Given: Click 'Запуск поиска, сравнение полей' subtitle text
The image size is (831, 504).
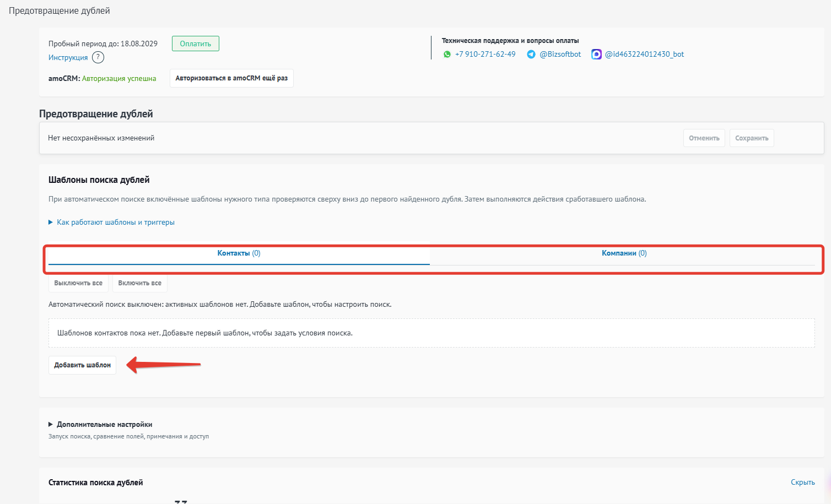Looking at the screenshot, I should (128, 436).
